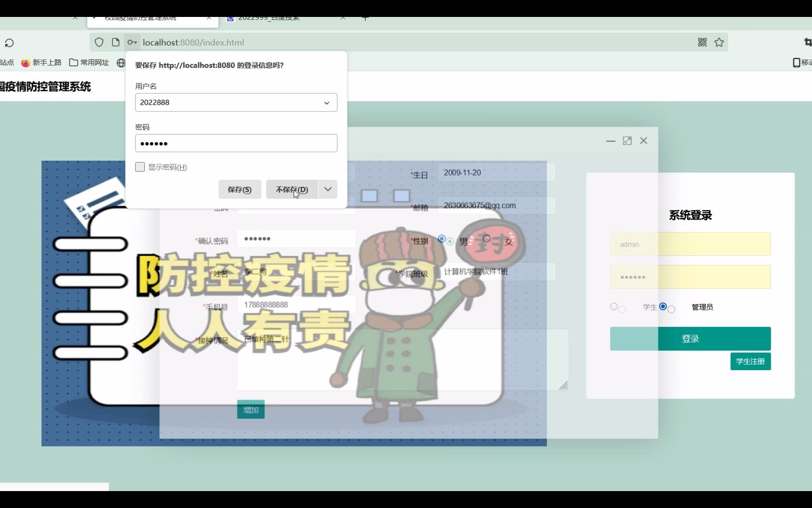The image size is (812, 508).
Task: Click the 增加 submit button
Action: click(x=251, y=410)
